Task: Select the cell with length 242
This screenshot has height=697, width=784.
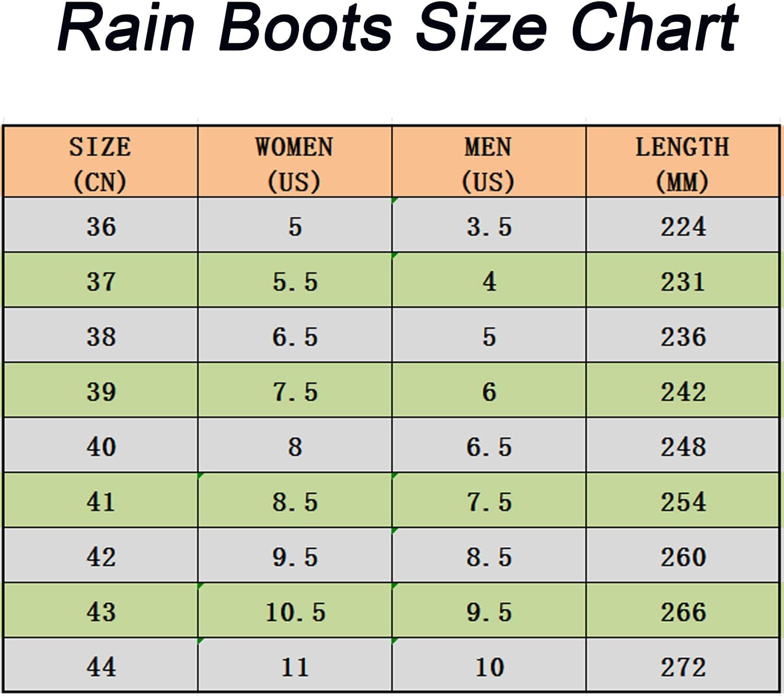Action: tap(683, 390)
